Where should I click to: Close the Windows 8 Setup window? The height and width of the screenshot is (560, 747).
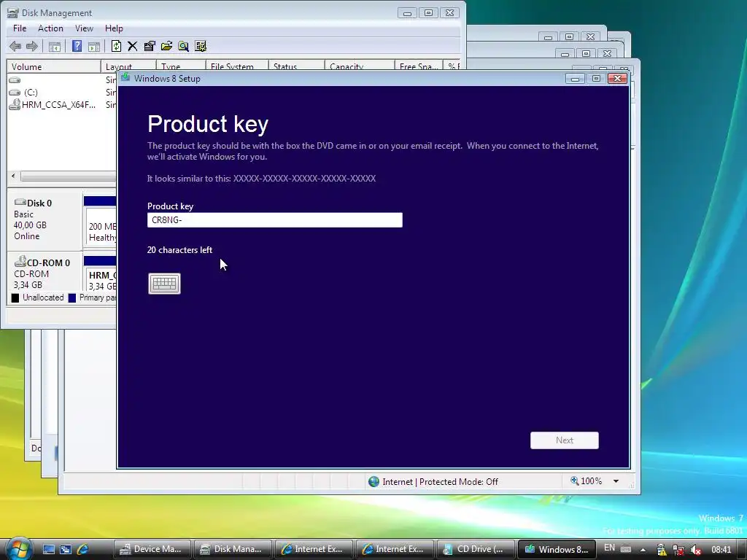[x=617, y=79]
